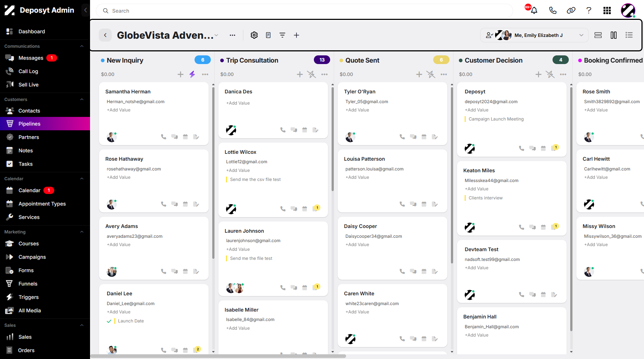Screen dimensions: 644x359
Task: Click +Add Value on Samantha Herman's card
Action: [119, 110]
